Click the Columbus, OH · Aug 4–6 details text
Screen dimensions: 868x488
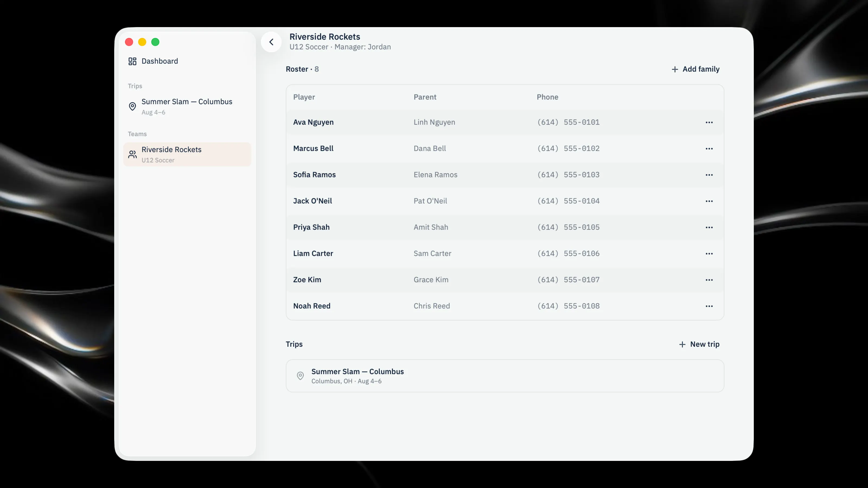point(346,381)
